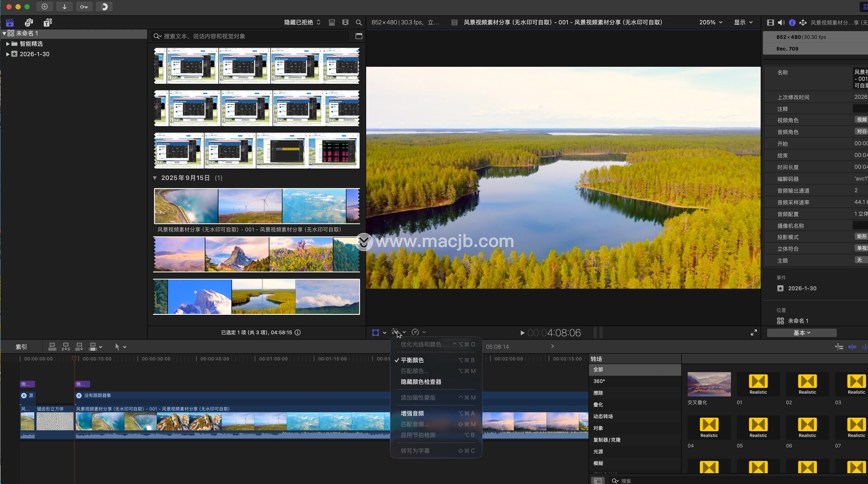The width and height of the screenshot is (868, 484).
Task: Choose 增强音频 from the enhancement menu
Action: [x=412, y=413]
